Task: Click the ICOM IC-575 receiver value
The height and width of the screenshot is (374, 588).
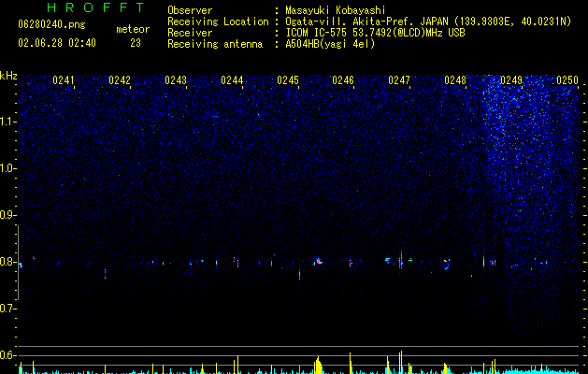Action: click(375, 33)
